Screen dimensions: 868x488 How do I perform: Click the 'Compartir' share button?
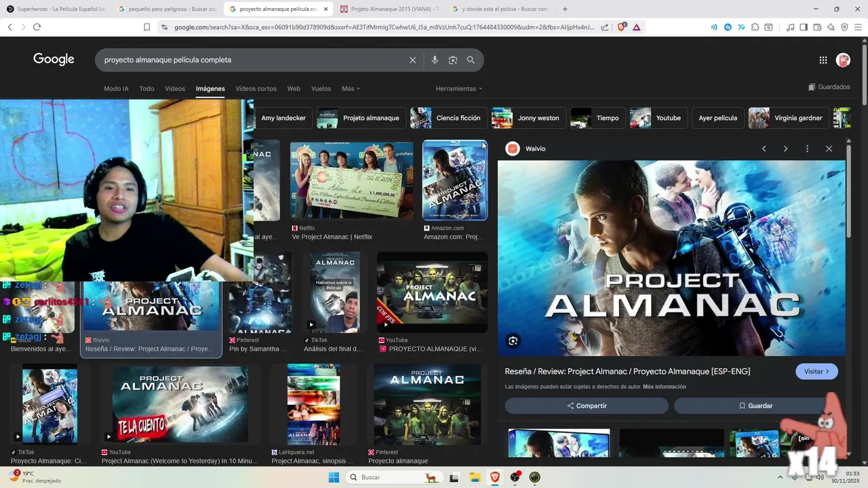point(587,406)
